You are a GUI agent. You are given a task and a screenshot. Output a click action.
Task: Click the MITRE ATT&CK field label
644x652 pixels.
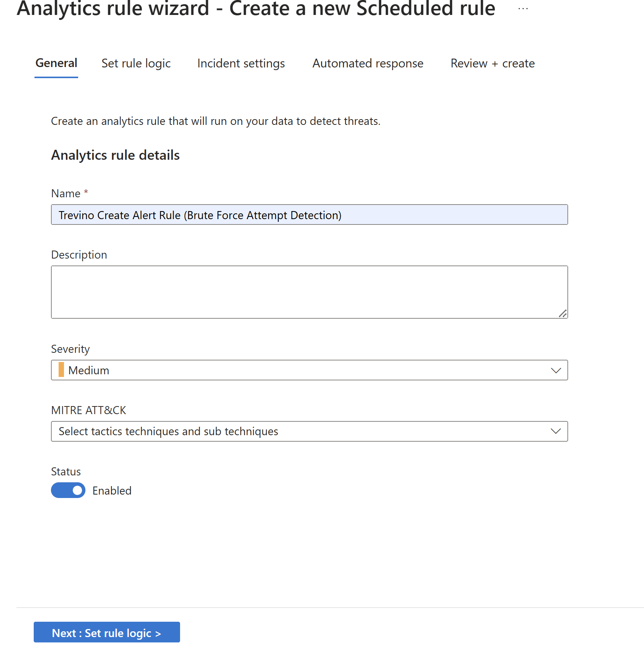click(x=88, y=410)
